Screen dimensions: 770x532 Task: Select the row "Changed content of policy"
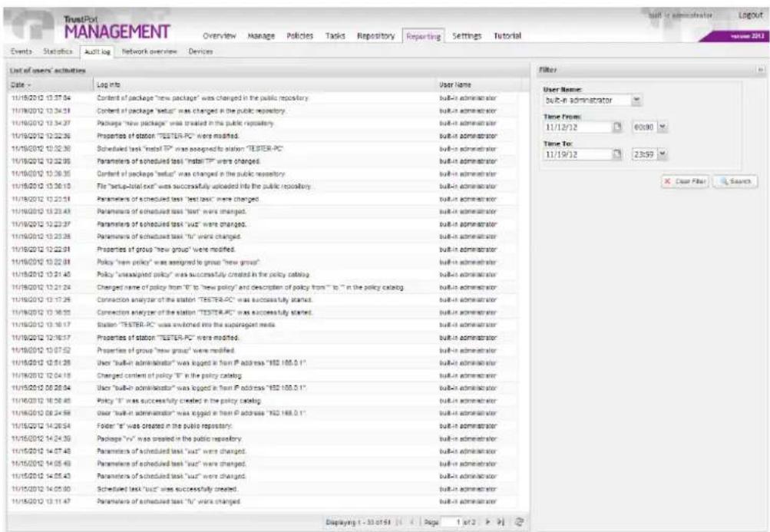coord(263,375)
